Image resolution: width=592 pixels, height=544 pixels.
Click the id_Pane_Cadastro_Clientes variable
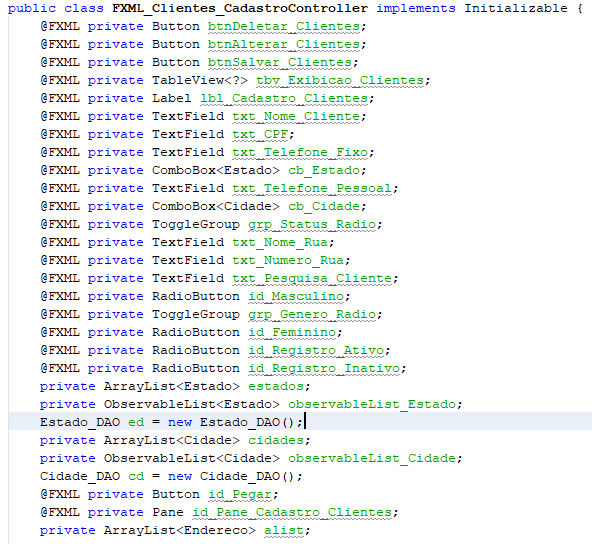(x=292, y=512)
